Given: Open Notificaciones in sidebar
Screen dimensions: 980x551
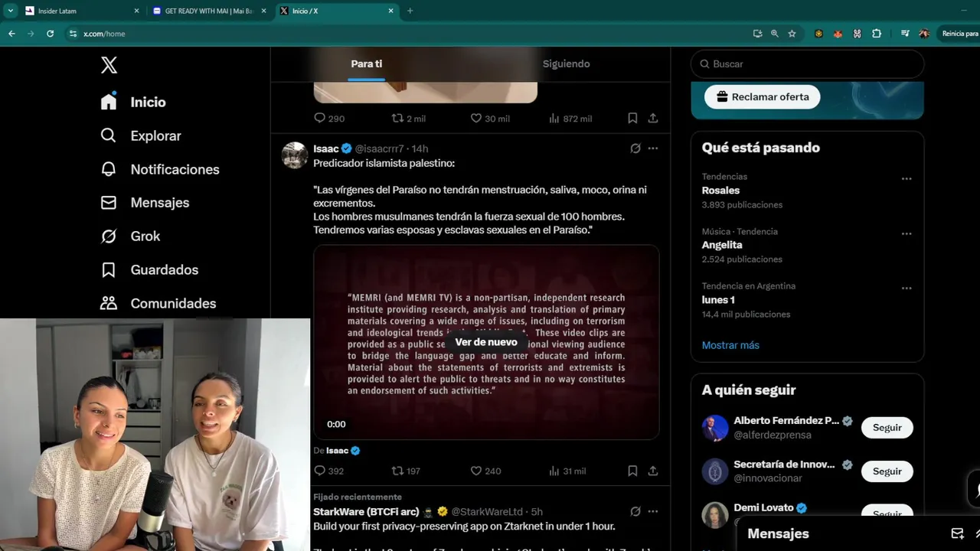Looking at the screenshot, I should click(x=160, y=169).
